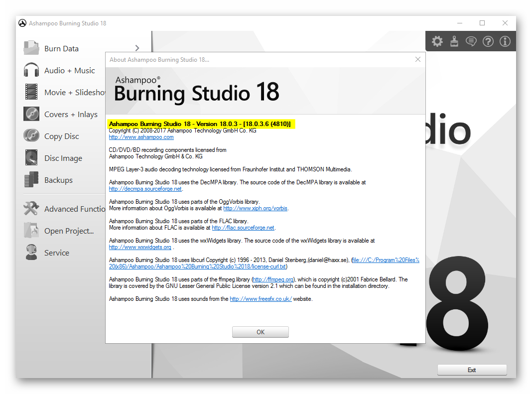Viewport: 532px width, 394px height.
Task: Click the Burn Data folder icon
Action: click(x=31, y=48)
